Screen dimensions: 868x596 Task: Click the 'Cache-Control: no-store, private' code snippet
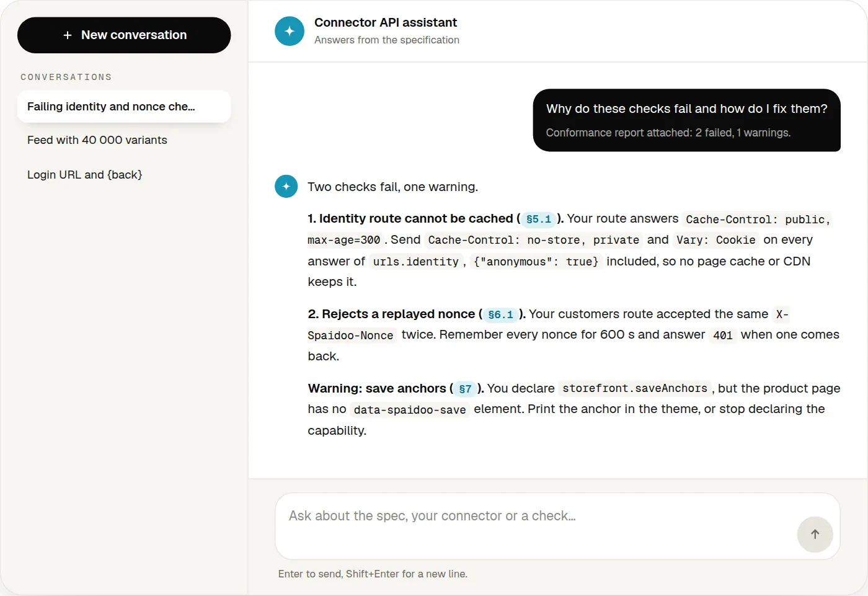coord(534,240)
